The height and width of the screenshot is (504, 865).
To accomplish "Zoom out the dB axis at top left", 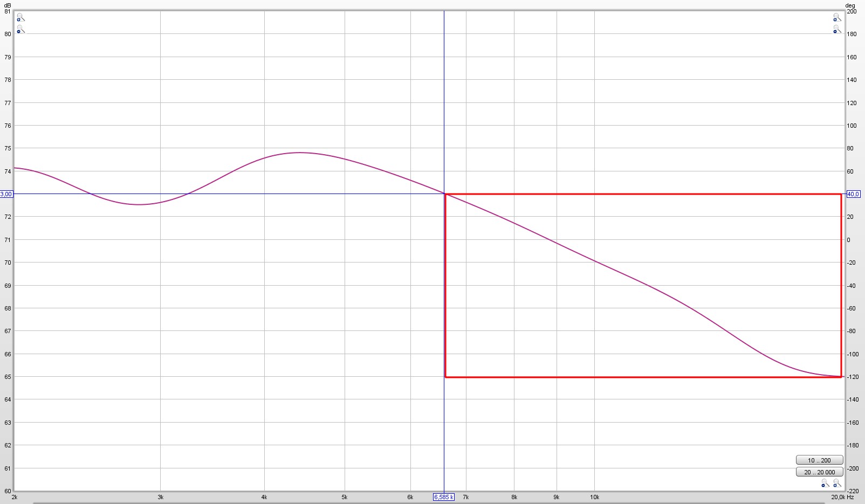I will (20, 30).
